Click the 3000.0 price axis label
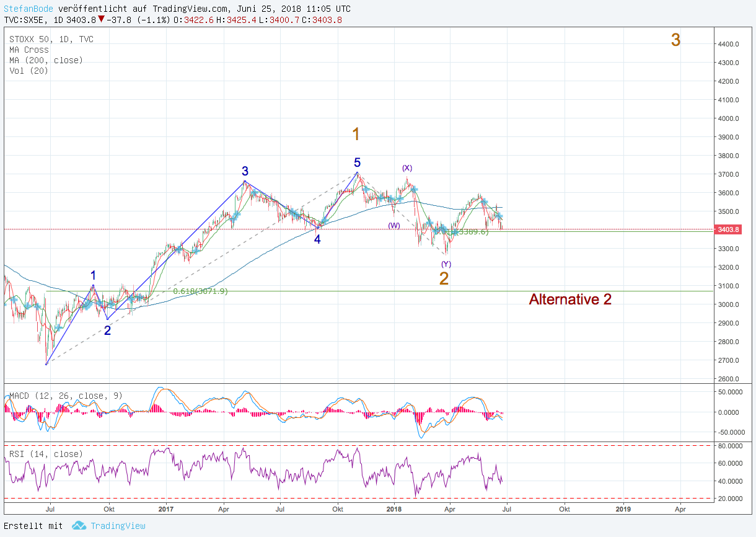 [728, 304]
